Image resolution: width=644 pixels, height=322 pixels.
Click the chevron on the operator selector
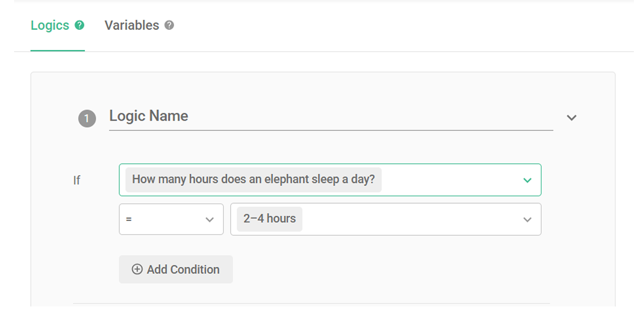pyautogui.click(x=209, y=219)
